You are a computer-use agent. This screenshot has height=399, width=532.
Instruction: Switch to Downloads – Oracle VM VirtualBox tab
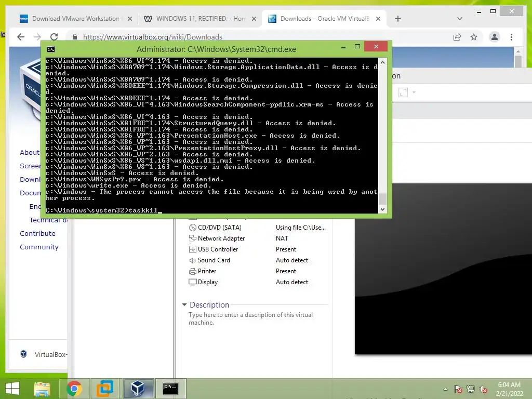[324, 19]
